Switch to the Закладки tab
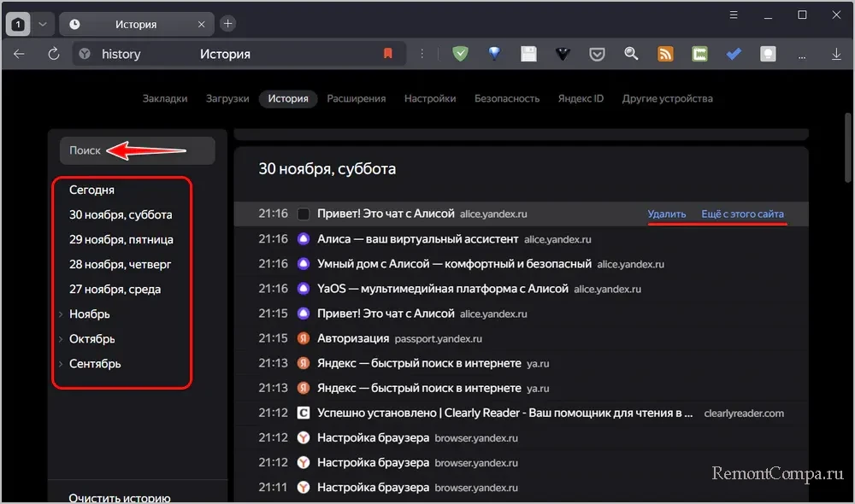 click(x=165, y=98)
